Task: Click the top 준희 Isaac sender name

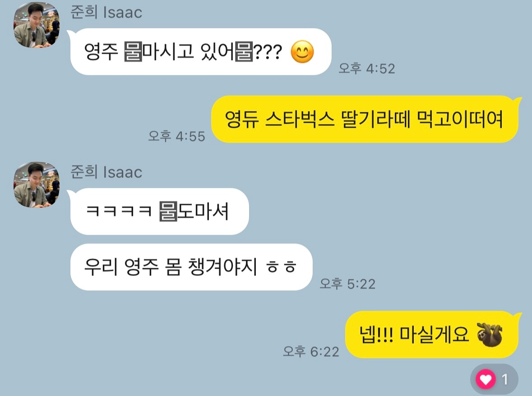Action: click(x=106, y=12)
